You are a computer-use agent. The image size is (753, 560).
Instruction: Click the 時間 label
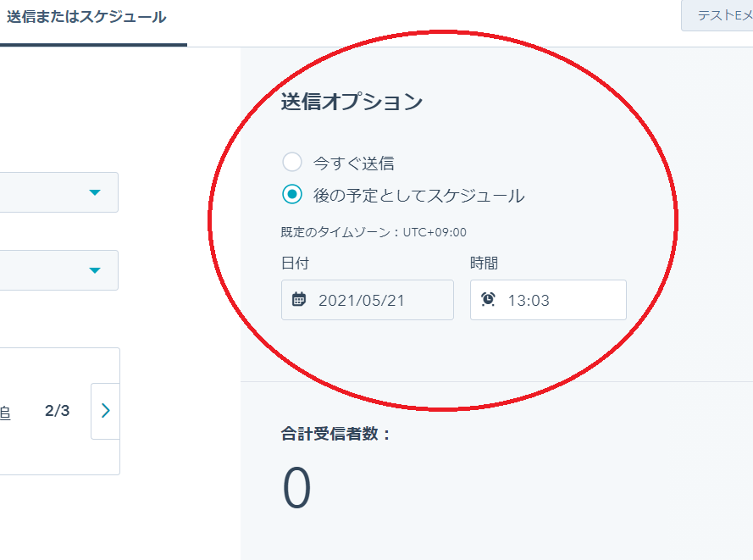pos(484,263)
